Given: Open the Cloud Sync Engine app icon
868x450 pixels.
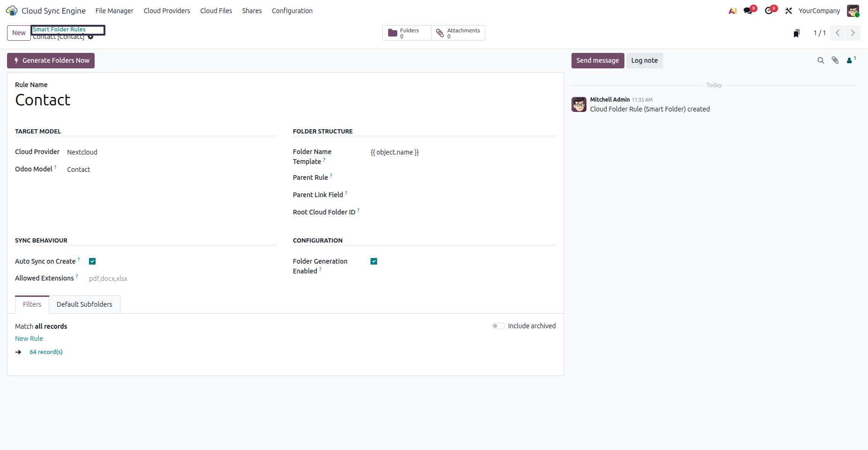Looking at the screenshot, I should pyautogui.click(x=12, y=11).
